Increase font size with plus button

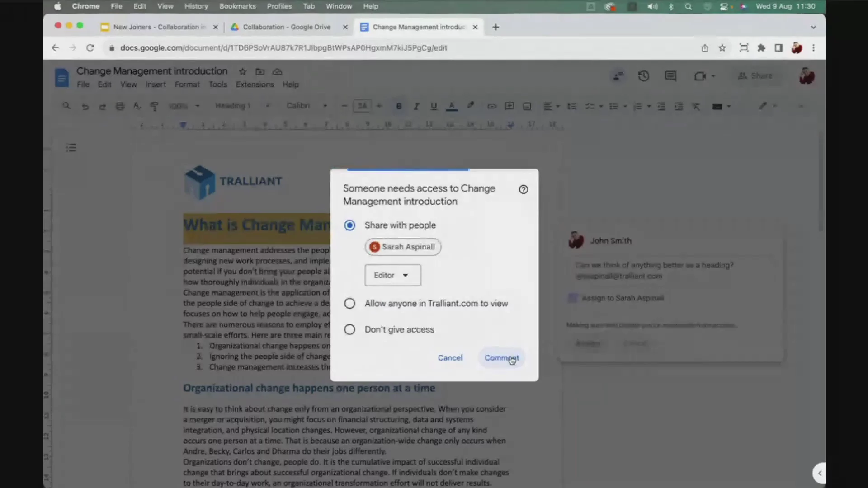tap(379, 106)
